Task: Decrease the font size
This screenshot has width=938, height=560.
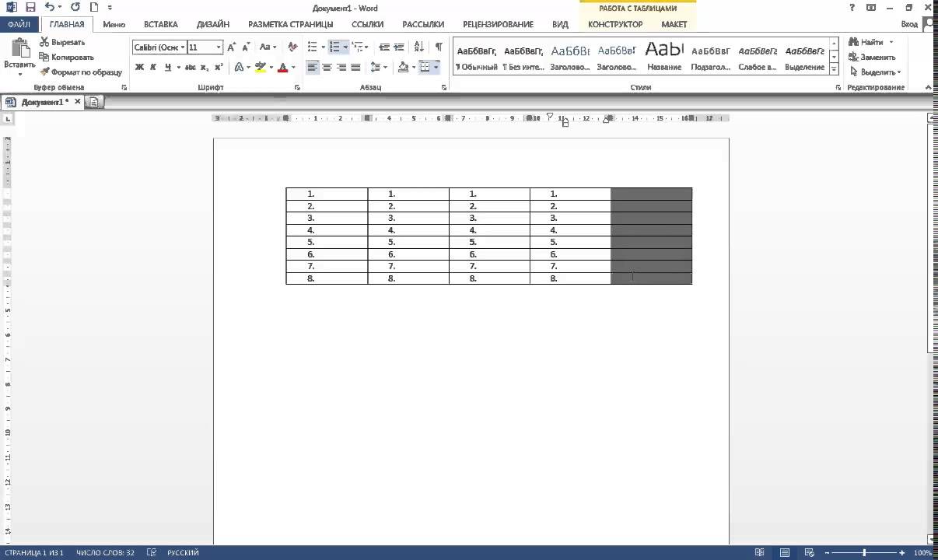Action: (246, 47)
